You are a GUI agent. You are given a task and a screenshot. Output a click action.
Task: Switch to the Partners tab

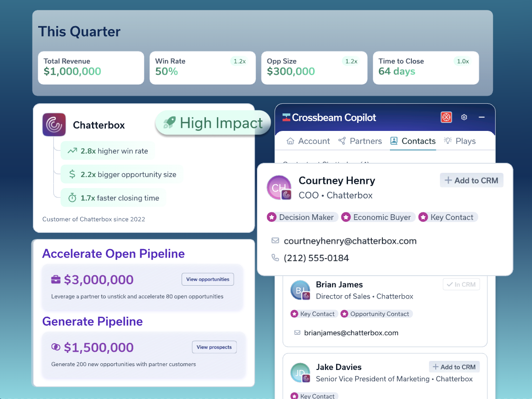360,141
